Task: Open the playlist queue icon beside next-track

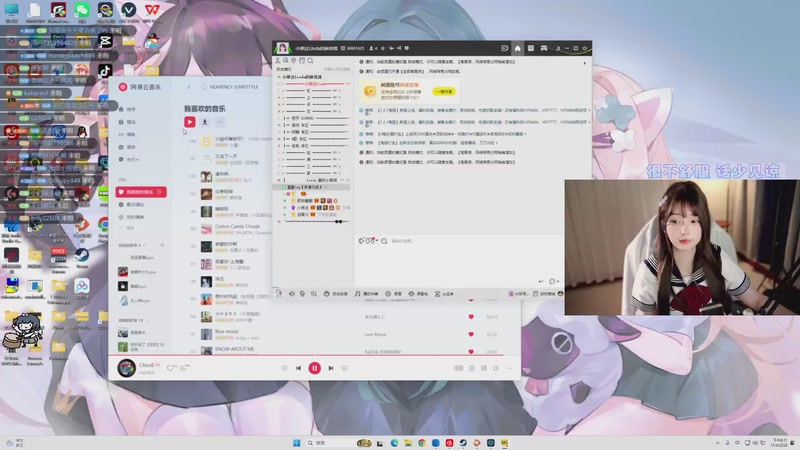Action: (345, 368)
